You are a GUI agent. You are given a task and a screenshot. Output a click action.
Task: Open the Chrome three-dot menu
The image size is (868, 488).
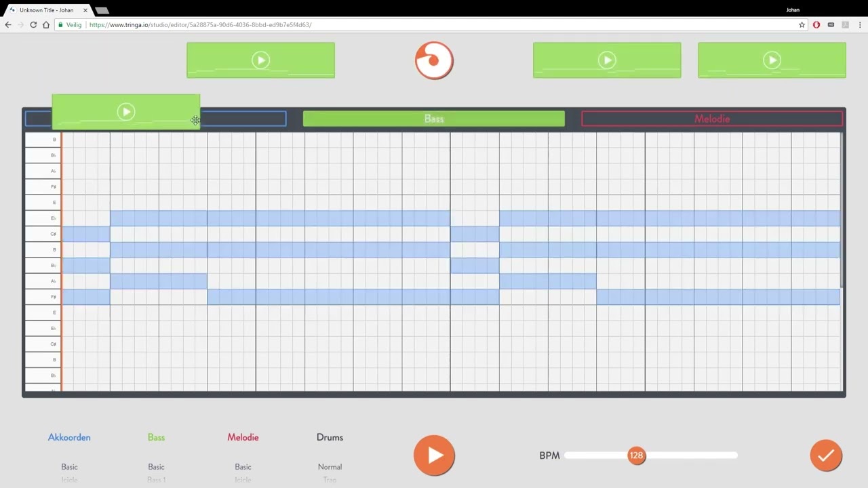pos(860,24)
